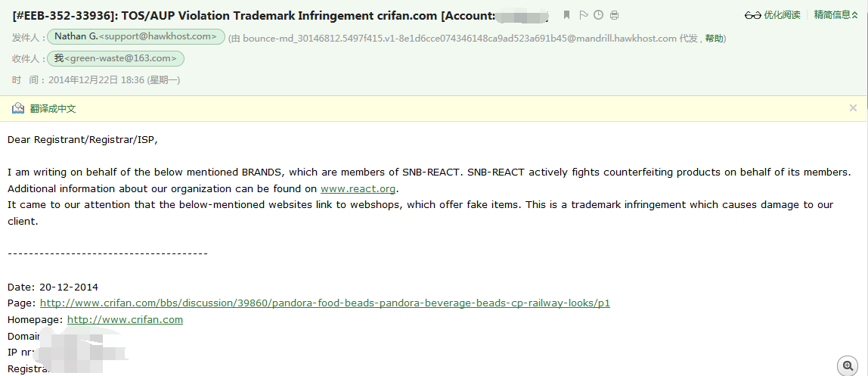The width and height of the screenshot is (868, 376).
Task: Click the glasses icon for optimized reading
Action: pyautogui.click(x=752, y=15)
